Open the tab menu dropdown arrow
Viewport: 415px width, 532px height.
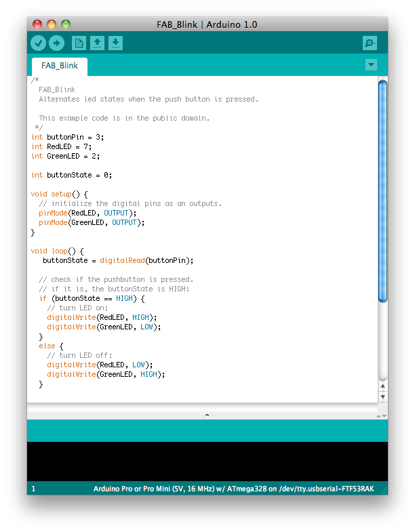point(371,64)
